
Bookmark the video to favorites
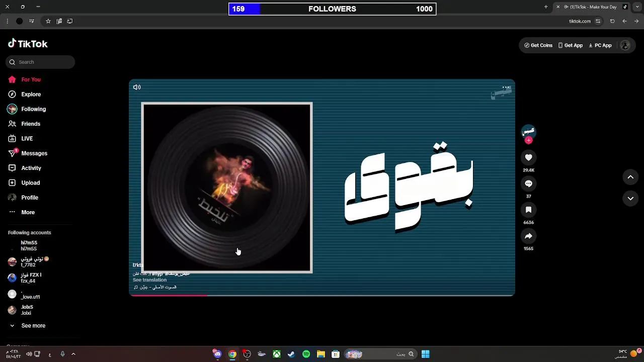pyautogui.click(x=528, y=210)
